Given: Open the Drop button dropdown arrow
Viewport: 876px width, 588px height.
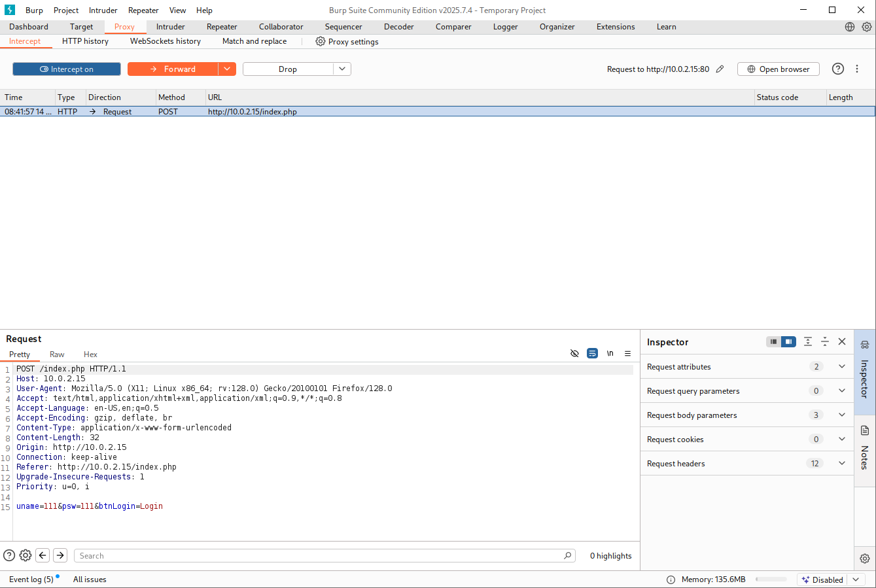Looking at the screenshot, I should coord(342,69).
